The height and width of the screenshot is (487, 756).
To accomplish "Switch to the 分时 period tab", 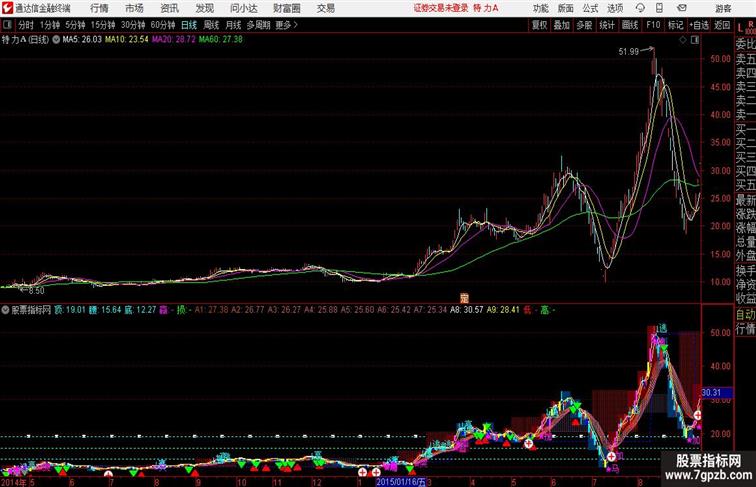I will tap(26, 25).
